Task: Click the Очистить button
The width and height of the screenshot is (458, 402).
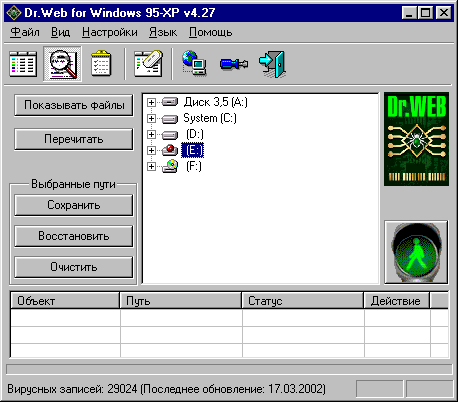Action: point(74,267)
